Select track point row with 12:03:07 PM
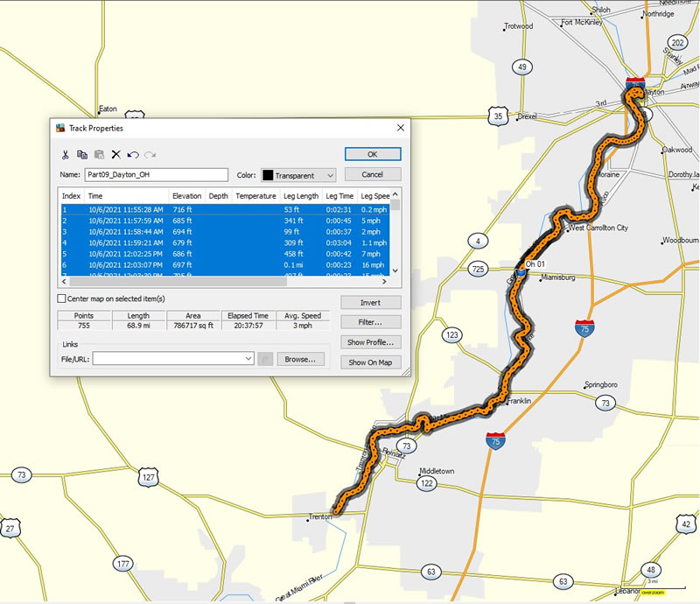 (225, 265)
